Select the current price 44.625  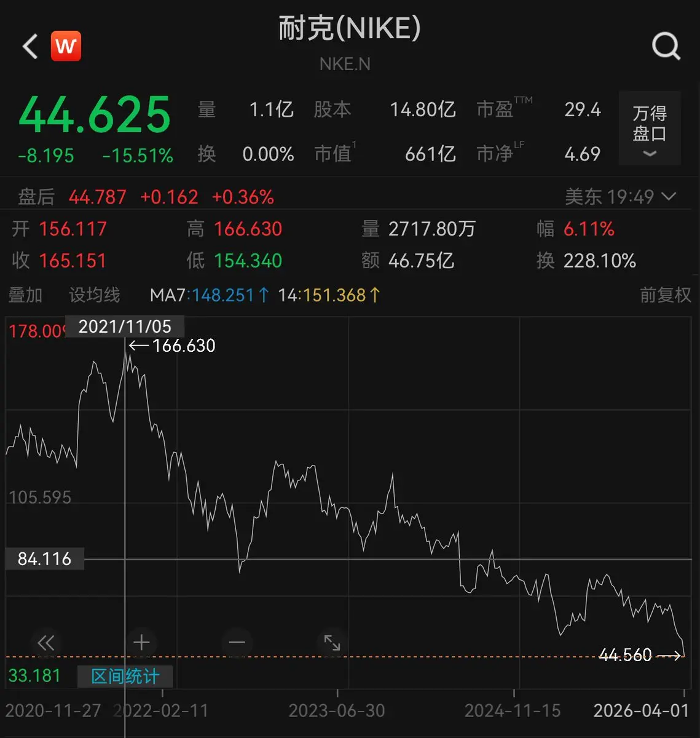pyautogui.click(x=95, y=114)
